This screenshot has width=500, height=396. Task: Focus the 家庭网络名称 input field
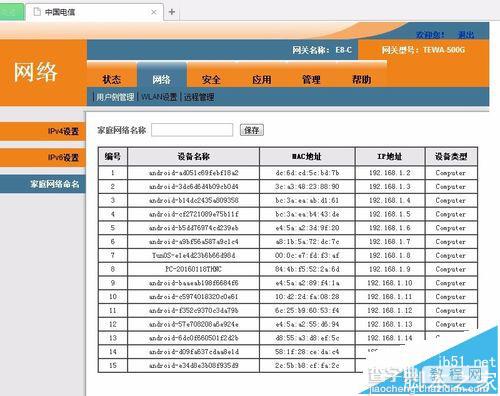(x=192, y=130)
